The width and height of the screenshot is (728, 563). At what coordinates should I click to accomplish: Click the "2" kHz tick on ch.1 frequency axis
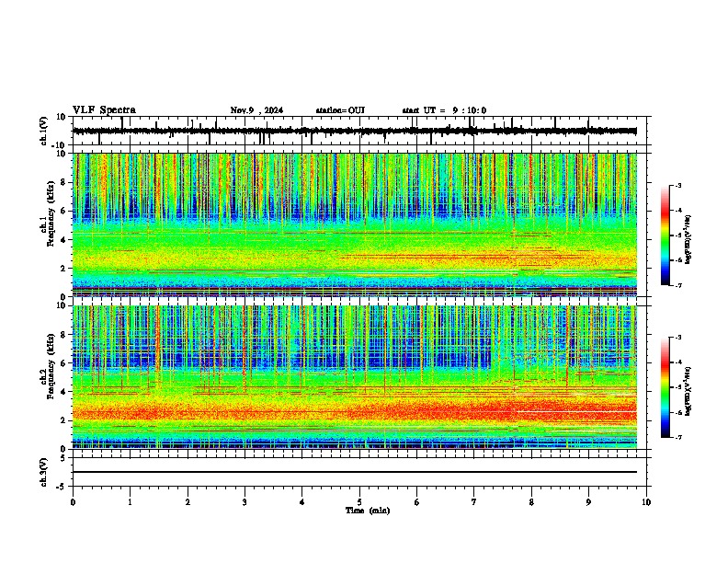[63, 268]
